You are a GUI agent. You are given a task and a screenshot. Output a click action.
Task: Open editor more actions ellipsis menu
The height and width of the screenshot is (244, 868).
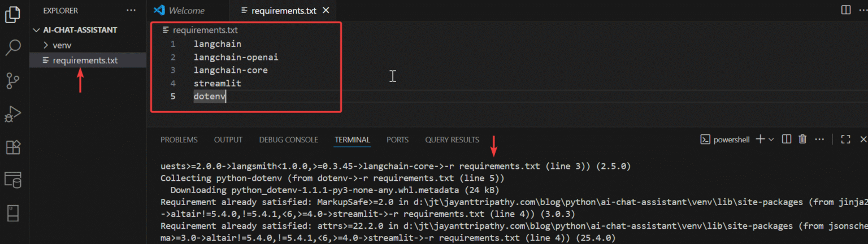coord(865,10)
